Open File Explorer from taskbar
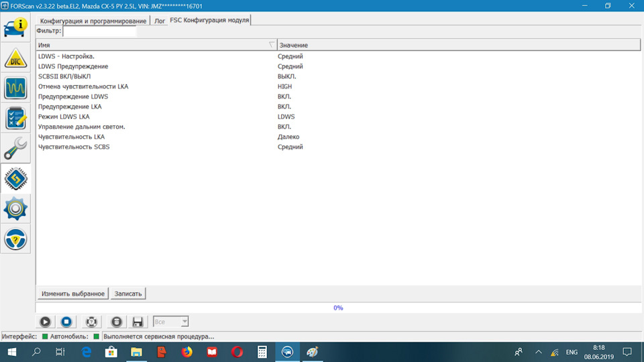 tap(136, 352)
